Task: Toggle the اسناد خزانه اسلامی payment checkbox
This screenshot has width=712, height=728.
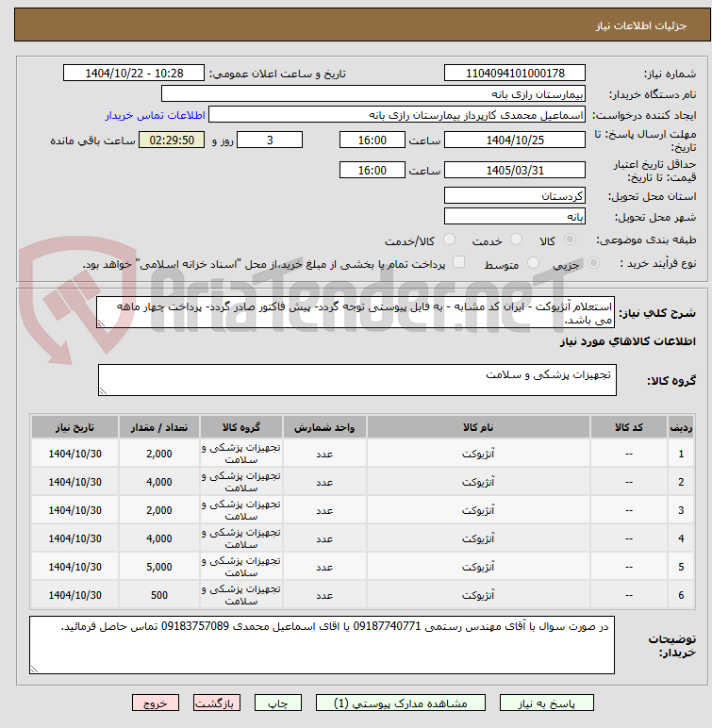Action: tap(458, 262)
